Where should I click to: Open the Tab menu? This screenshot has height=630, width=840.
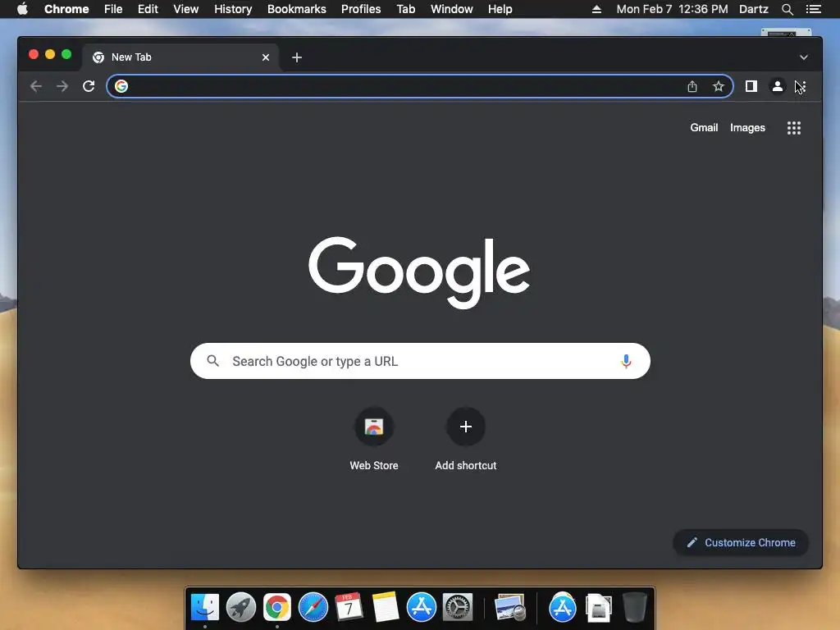[x=406, y=9]
